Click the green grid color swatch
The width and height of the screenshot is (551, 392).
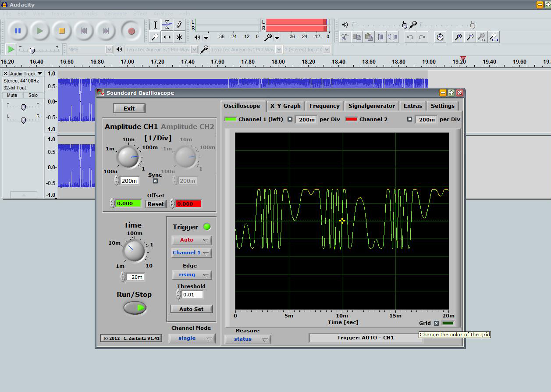click(448, 323)
